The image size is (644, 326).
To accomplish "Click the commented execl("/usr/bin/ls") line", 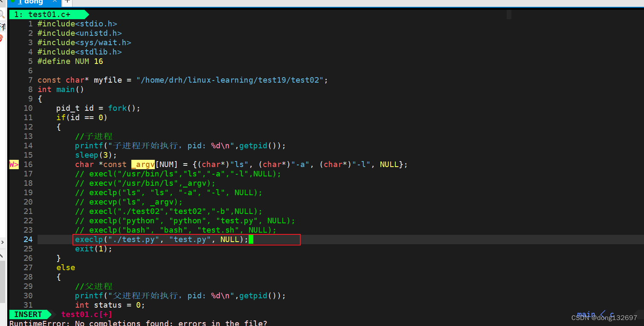I will coord(178,174).
